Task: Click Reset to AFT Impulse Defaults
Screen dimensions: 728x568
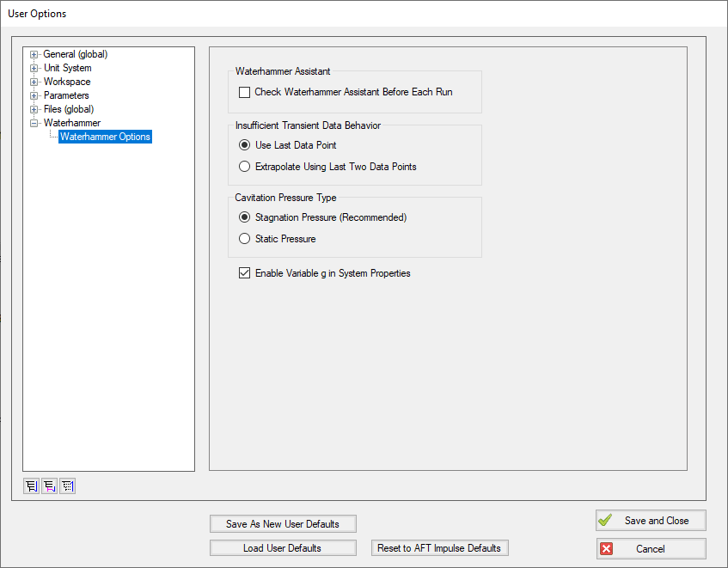Action: point(439,548)
